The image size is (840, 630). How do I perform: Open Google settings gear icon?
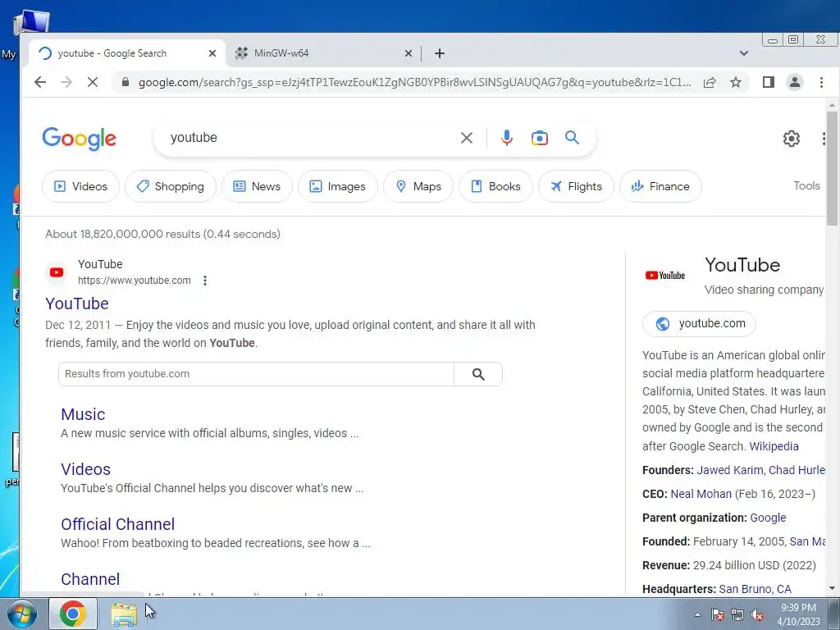coord(792,138)
